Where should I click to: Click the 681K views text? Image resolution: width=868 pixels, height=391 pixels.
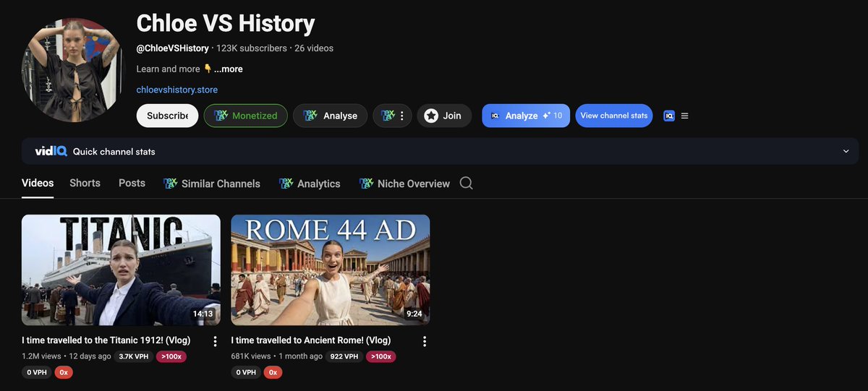coord(251,356)
